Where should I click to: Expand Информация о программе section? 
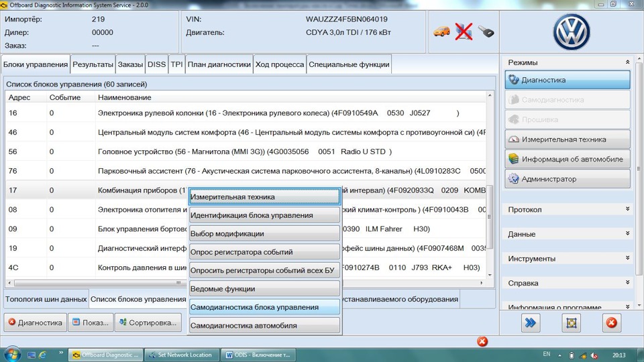627,306
